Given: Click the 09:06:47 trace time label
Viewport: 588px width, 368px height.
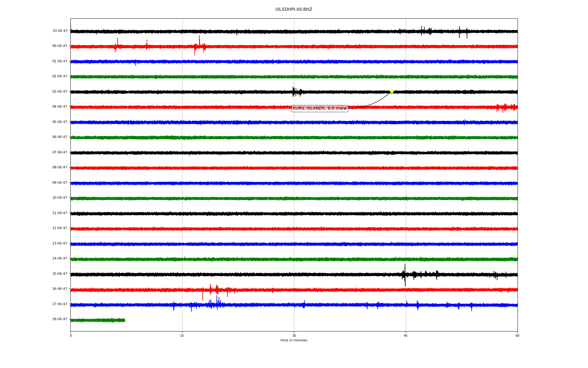Looking at the screenshot, I should [60, 182].
